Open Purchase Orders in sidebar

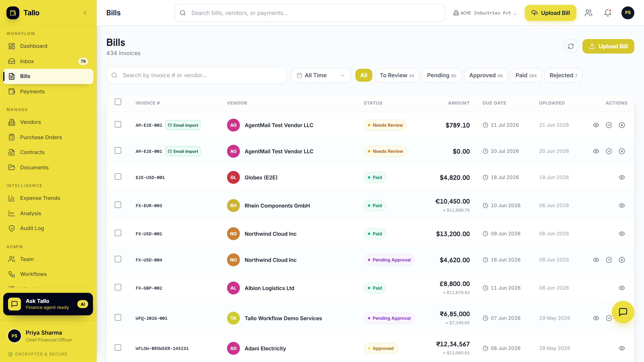point(48,137)
